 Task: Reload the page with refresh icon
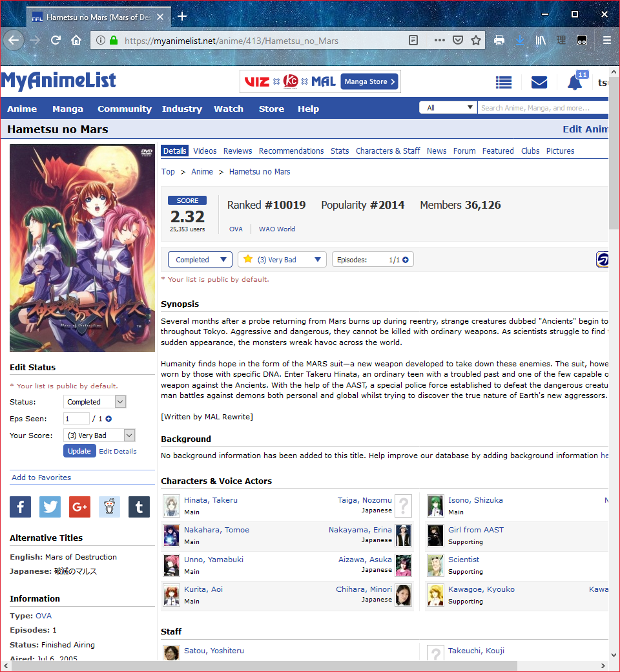56,40
